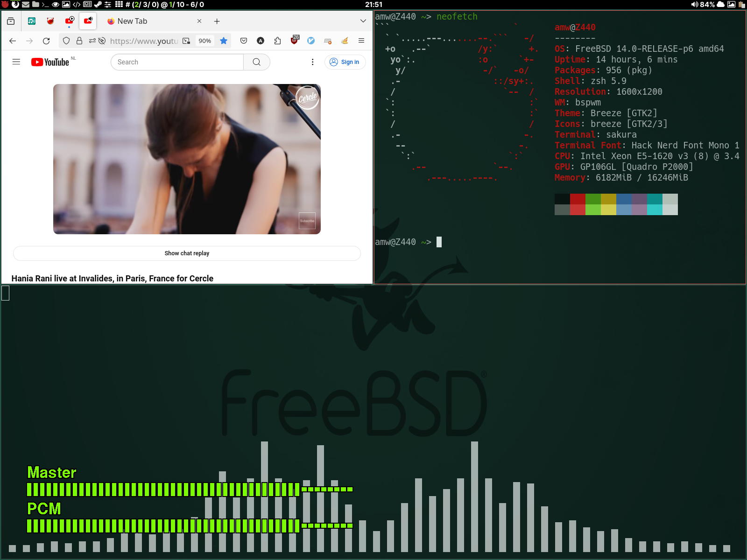
Task: Adjust the PCM volume bar
Action: [x=190, y=525]
